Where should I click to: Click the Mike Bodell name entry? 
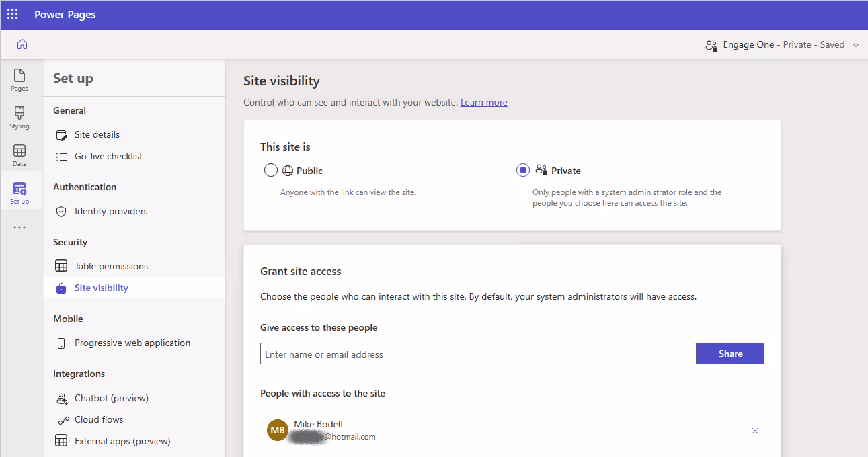pos(318,424)
